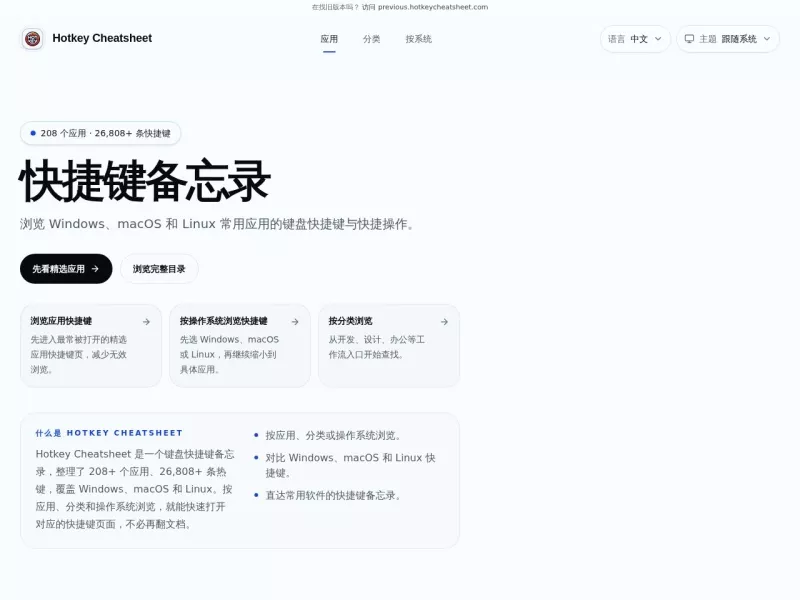Click the arrow icon in 先看精选应用 button
Image resolution: width=800 pixels, height=600 pixels.
tap(95, 269)
